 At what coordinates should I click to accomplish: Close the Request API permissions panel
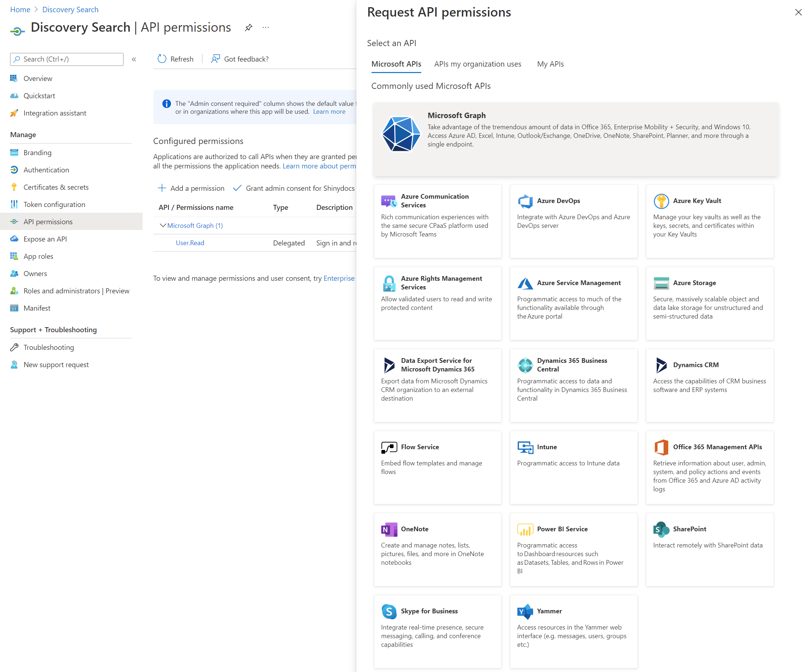(x=798, y=12)
